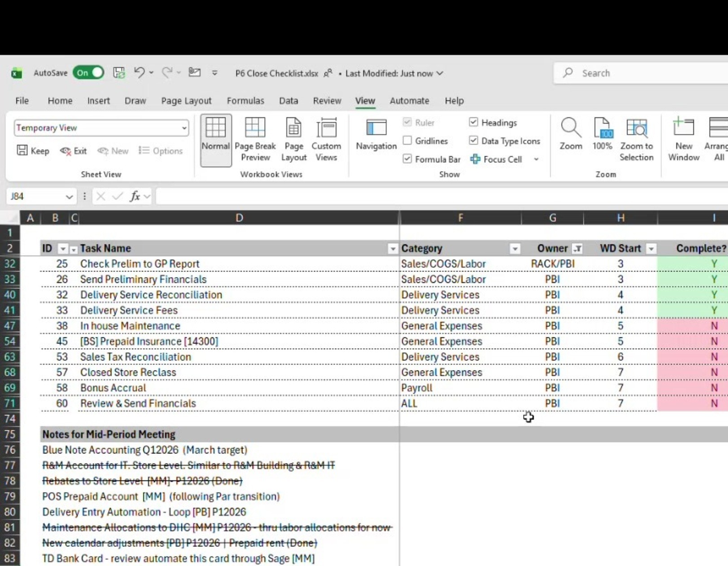Expand the Last Modified dropdown
The image size is (728, 566).
[440, 73]
